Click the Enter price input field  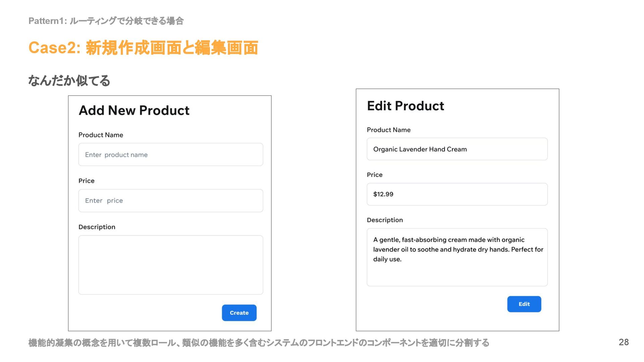(170, 200)
